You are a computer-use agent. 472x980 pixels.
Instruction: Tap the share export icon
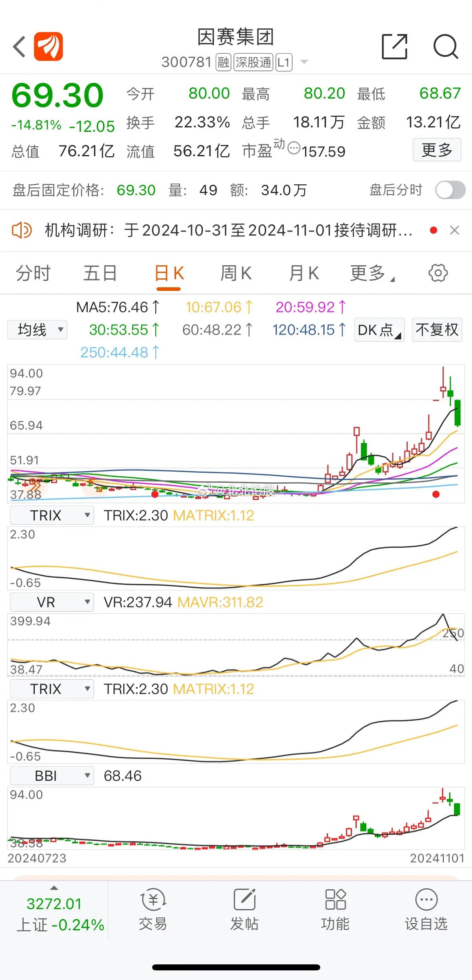click(x=394, y=46)
